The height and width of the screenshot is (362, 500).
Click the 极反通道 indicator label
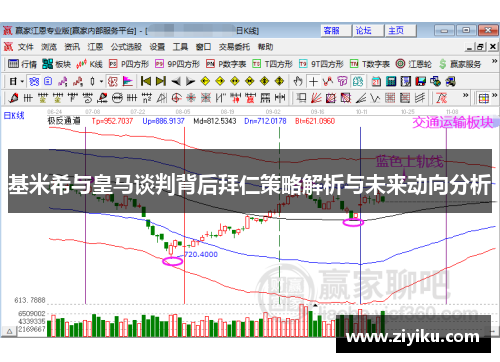click(x=64, y=121)
